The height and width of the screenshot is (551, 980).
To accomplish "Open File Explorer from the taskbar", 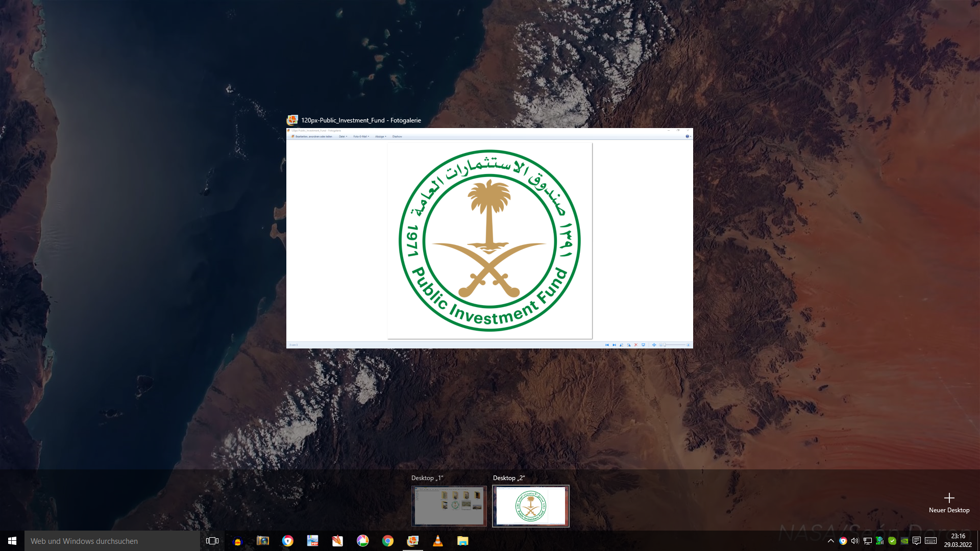I will [x=462, y=541].
